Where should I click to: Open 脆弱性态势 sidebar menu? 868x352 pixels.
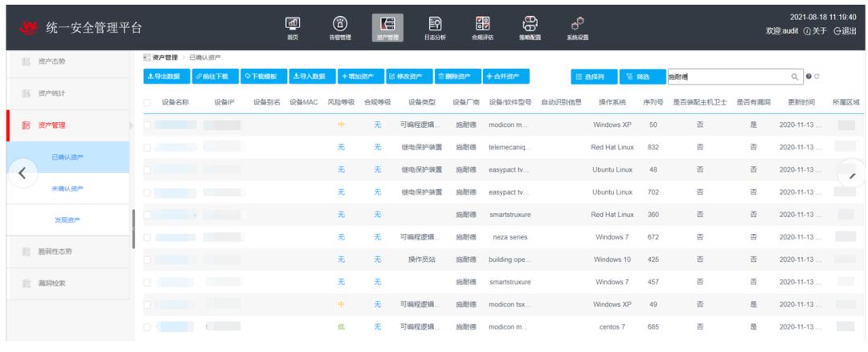point(68,252)
